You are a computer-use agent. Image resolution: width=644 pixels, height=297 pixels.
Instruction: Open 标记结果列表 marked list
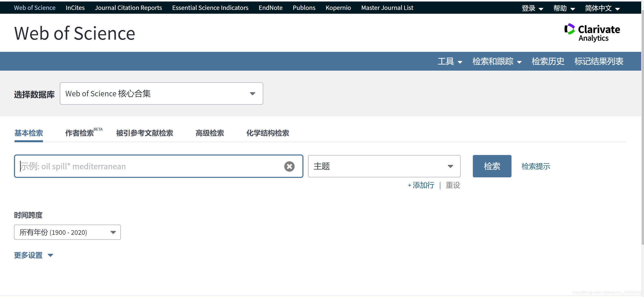(x=599, y=61)
